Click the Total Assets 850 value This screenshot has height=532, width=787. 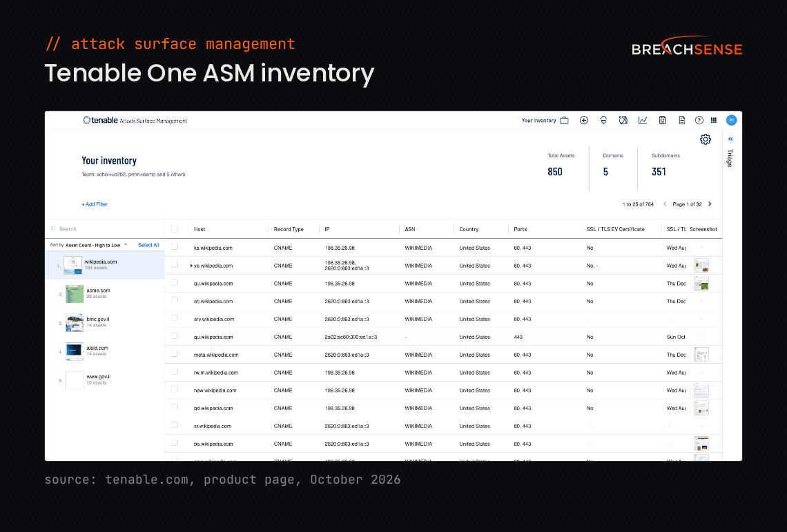pyautogui.click(x=554, y=172)
